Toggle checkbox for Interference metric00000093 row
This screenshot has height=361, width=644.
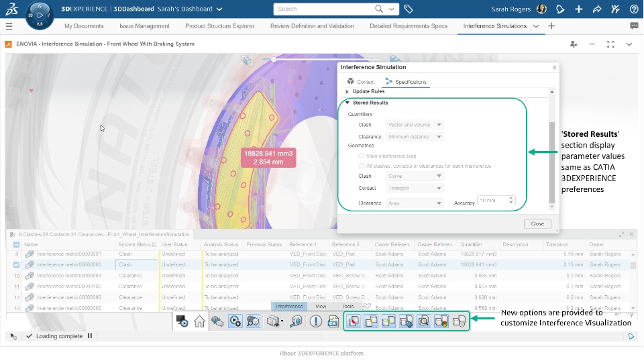coord(17,265)
